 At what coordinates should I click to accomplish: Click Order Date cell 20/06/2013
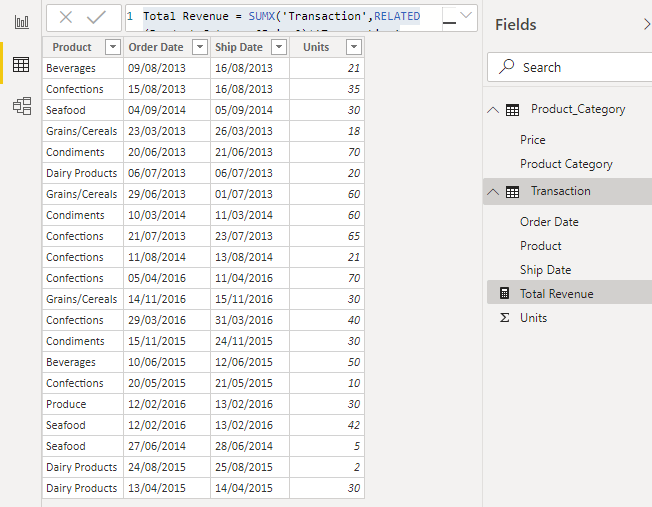[167, 152]
